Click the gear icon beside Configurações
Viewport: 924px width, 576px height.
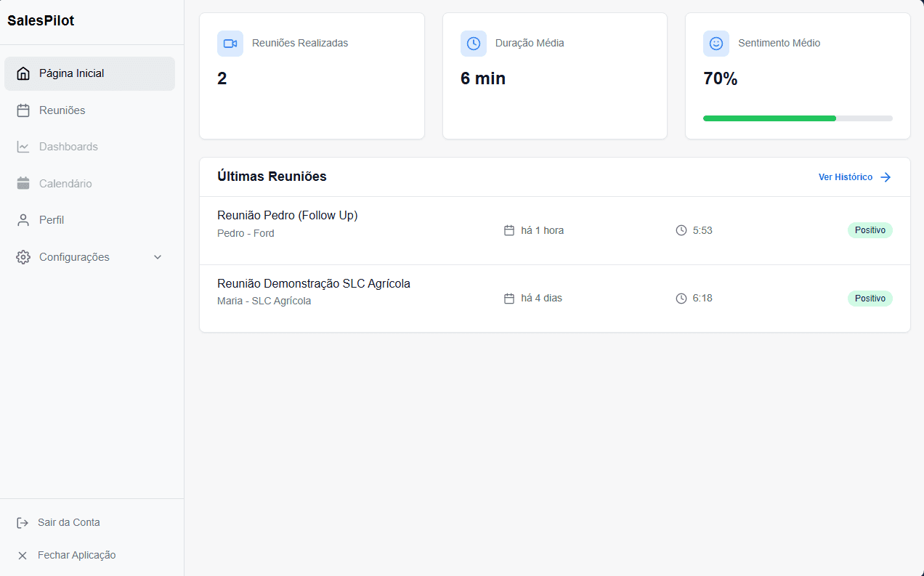(x=23, y=256)
